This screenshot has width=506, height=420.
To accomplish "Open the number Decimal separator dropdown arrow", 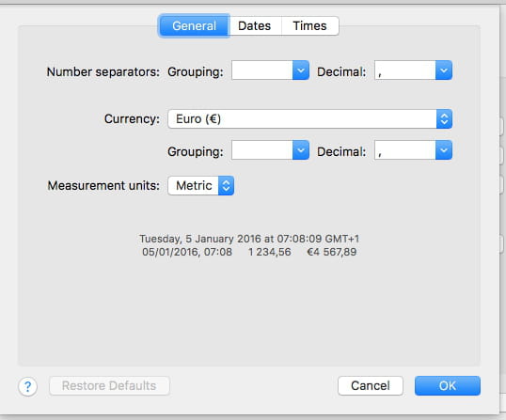I will point(444,70).
